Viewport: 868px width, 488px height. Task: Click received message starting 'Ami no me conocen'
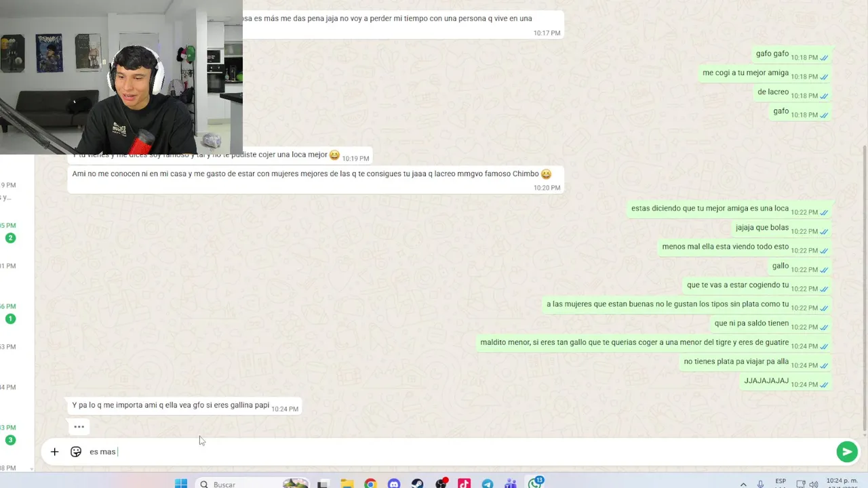tap(315, 180)
